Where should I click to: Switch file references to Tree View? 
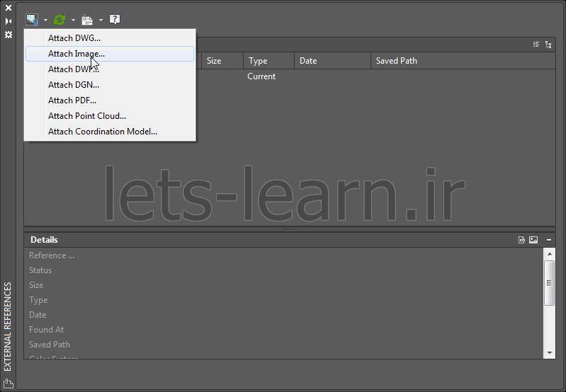click(x=548, y=45)
